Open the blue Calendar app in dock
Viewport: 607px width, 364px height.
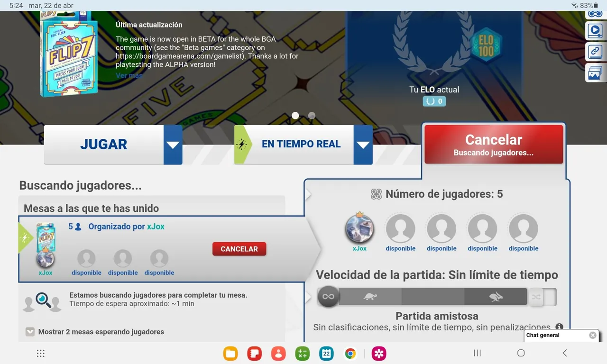click(x=326, y=353)
